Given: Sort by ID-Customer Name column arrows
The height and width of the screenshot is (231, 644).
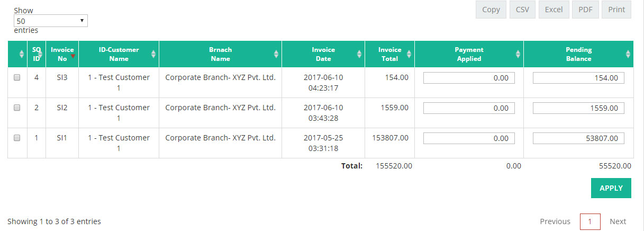Looking at the screenshot, I should 153,54.
